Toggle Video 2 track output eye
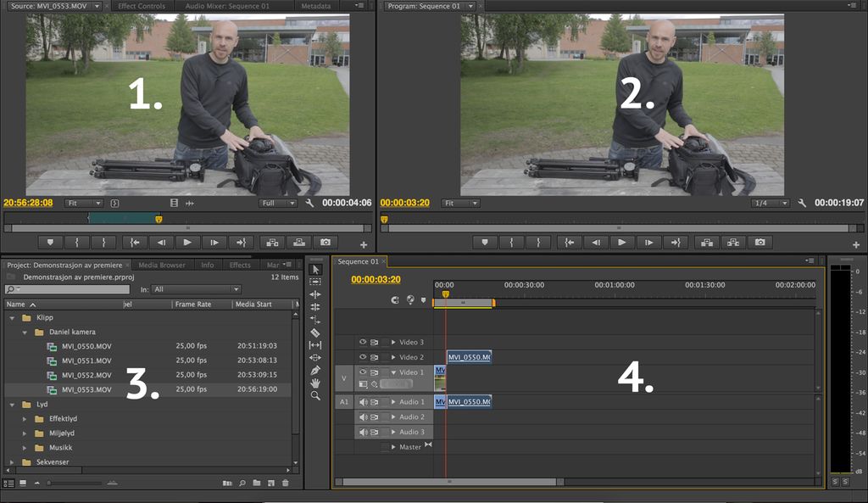 click(x=363, y=357)
